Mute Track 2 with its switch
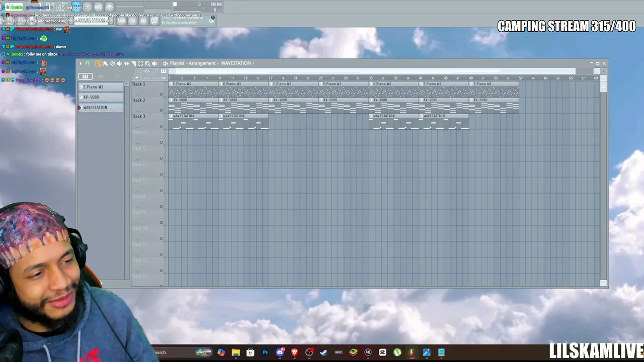644x362 pixels. 162,110
